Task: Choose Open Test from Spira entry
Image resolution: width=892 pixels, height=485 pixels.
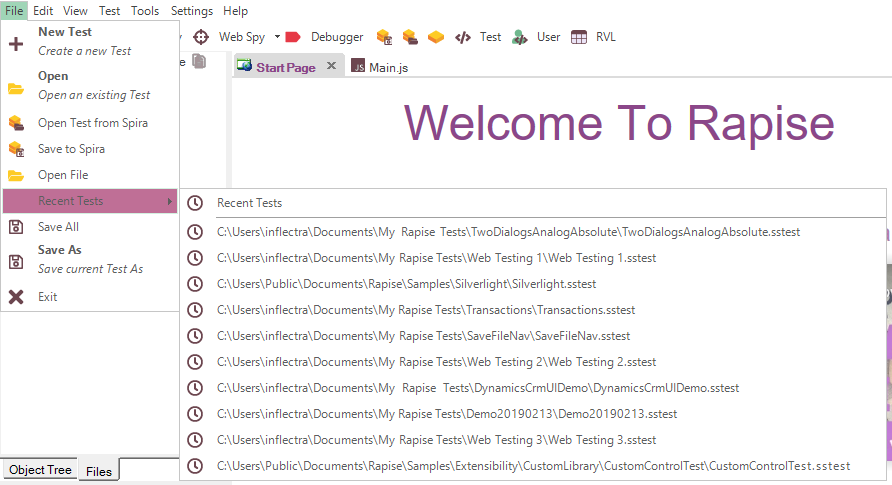Action: 90,123
